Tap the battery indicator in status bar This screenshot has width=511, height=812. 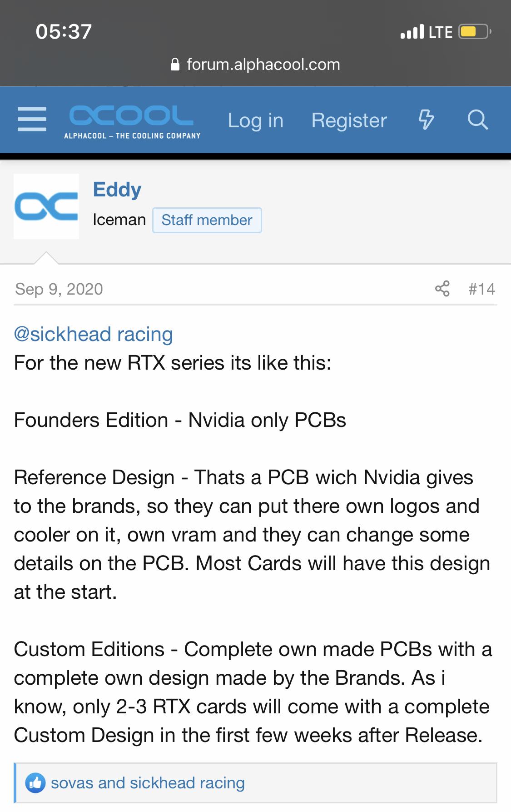point(475,32)
